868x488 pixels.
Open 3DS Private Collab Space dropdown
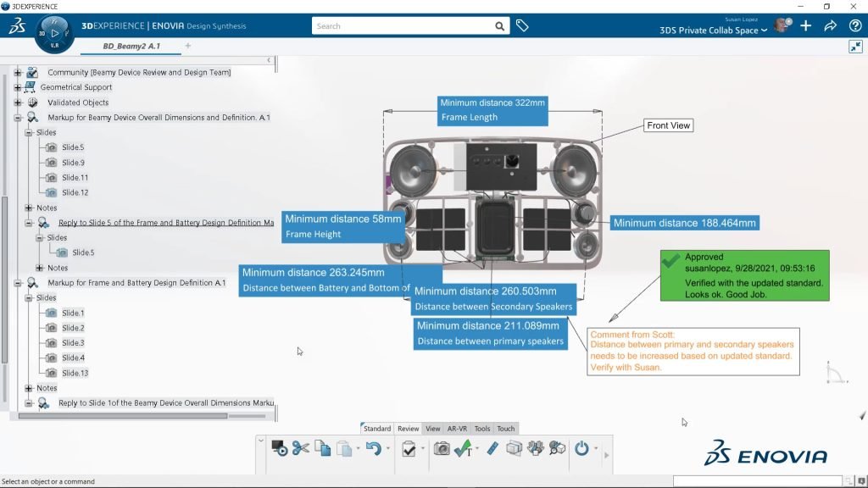tap(765, 30)
